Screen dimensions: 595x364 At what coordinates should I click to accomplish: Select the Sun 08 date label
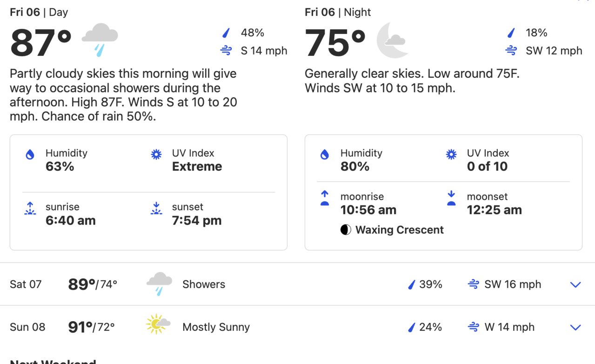[x=27, y=327]
